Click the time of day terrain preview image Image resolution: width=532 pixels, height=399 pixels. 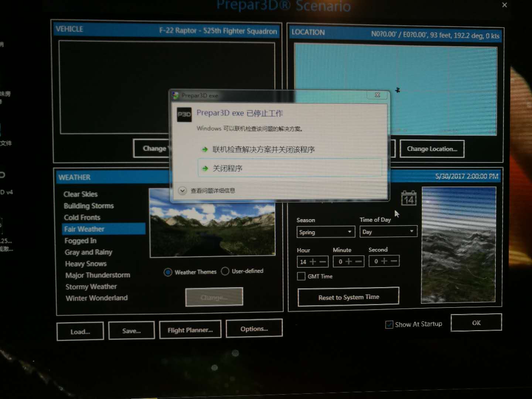458,245
